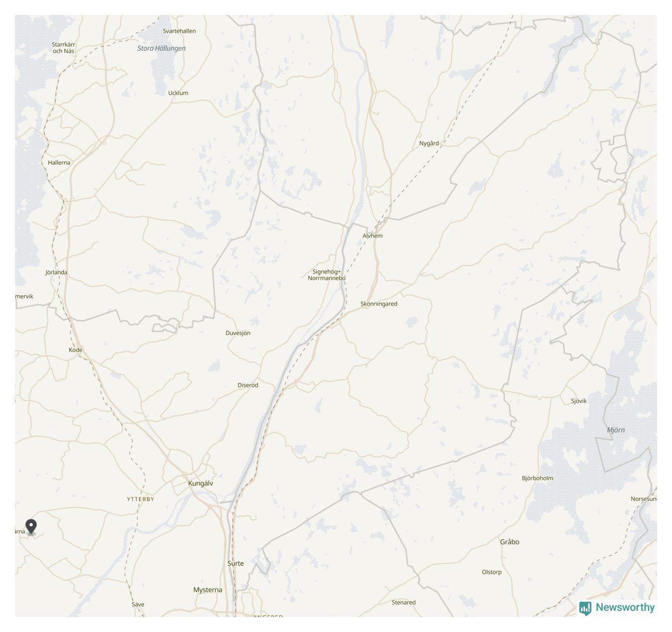Screen dimensions: 672x632
Task: Open the Newsworthy text link
Action: tap(625, 607)
